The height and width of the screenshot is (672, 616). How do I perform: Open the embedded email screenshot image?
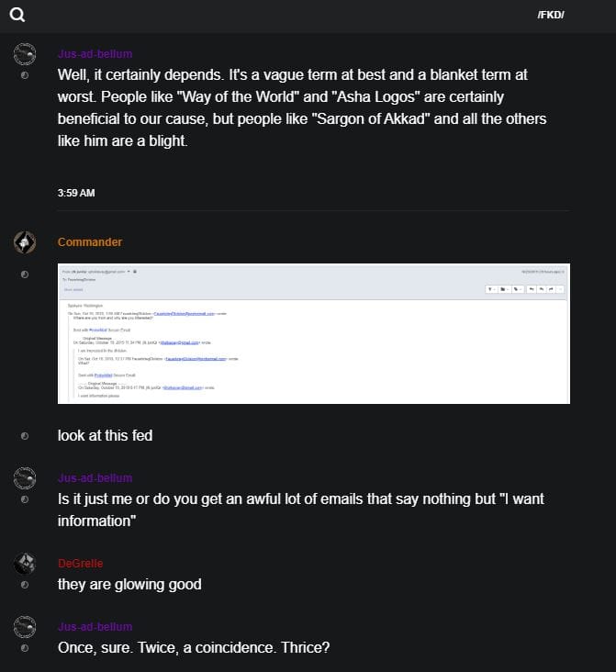[313, 333]
